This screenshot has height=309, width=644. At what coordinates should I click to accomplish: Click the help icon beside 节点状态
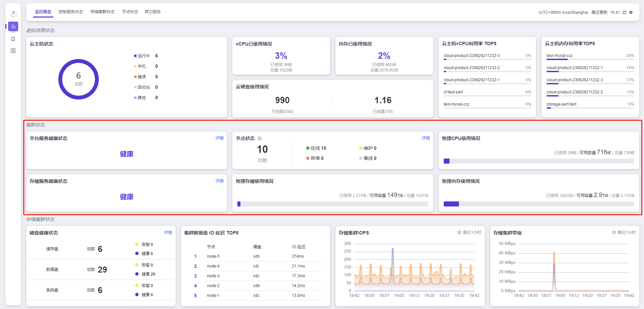pos(260,138)
